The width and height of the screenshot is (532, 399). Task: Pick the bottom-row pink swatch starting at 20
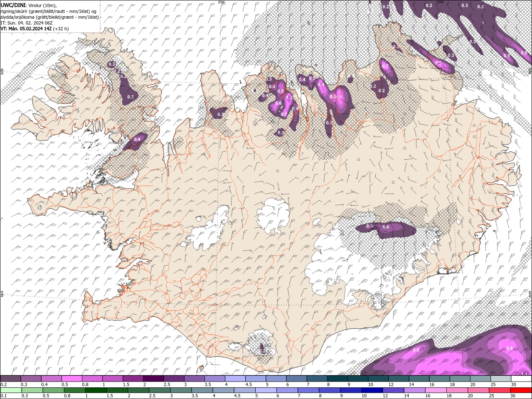478,390
